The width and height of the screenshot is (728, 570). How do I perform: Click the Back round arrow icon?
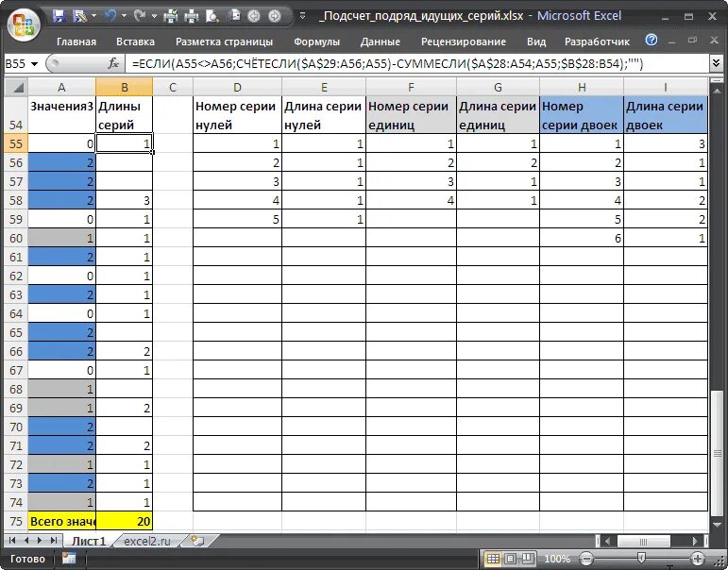[254, 17]
